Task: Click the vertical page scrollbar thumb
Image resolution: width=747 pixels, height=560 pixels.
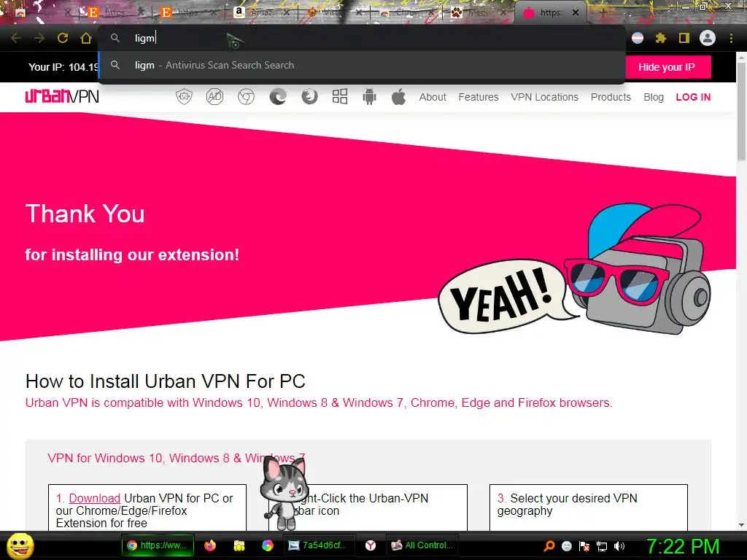Action: coord(741,112)
